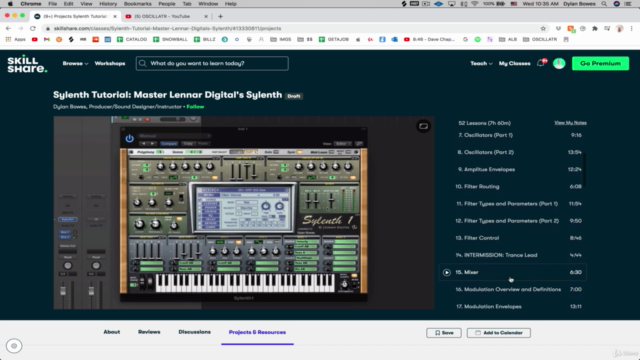This screenshot has width=640, height=360.
Task: Open the Workshops link
Action: coord(110,64)
